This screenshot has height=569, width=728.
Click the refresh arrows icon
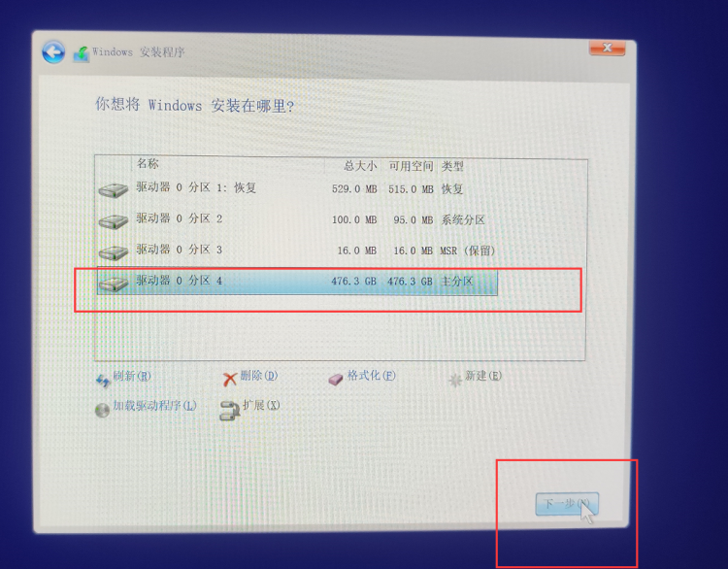tap(103, 381)
